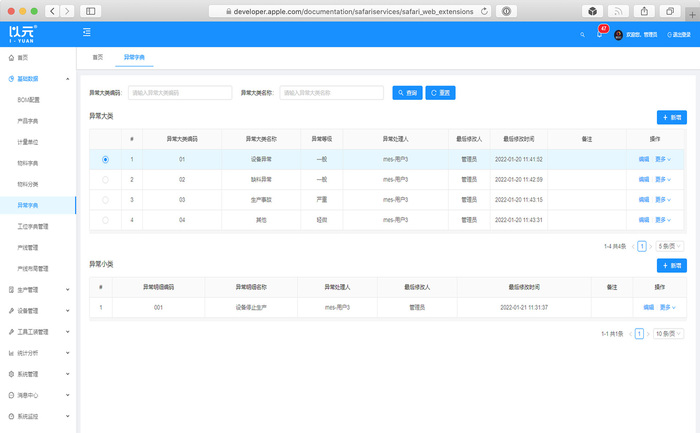The width and height of the screenshot is (700, 433).
Task: Click the Safari page reload icon
Action: [485, 10]
